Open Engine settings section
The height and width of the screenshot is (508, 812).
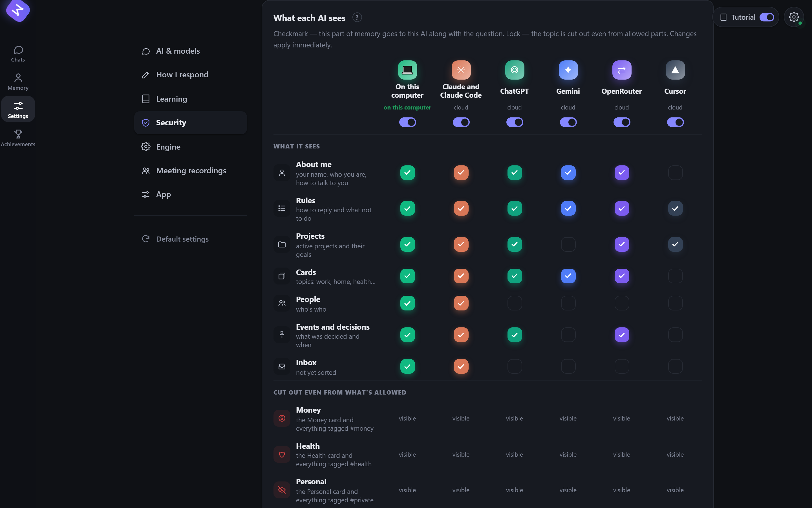[x=190, y=147]
